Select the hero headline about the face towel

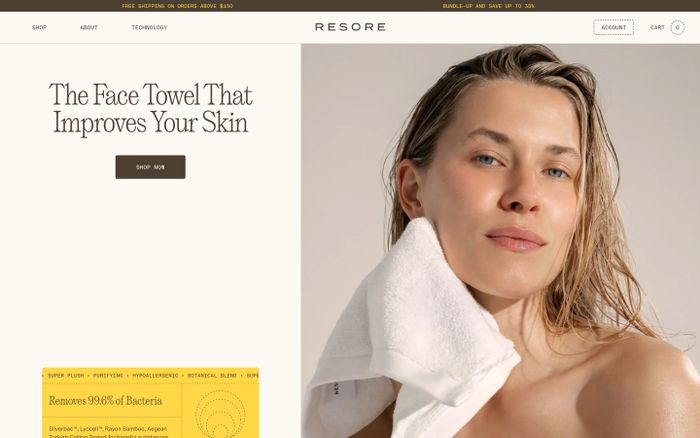(x=150, y=108)
